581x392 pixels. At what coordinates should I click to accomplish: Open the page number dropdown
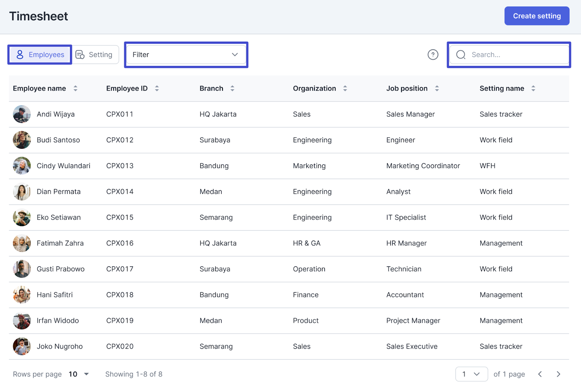click(x=472, y=374)
